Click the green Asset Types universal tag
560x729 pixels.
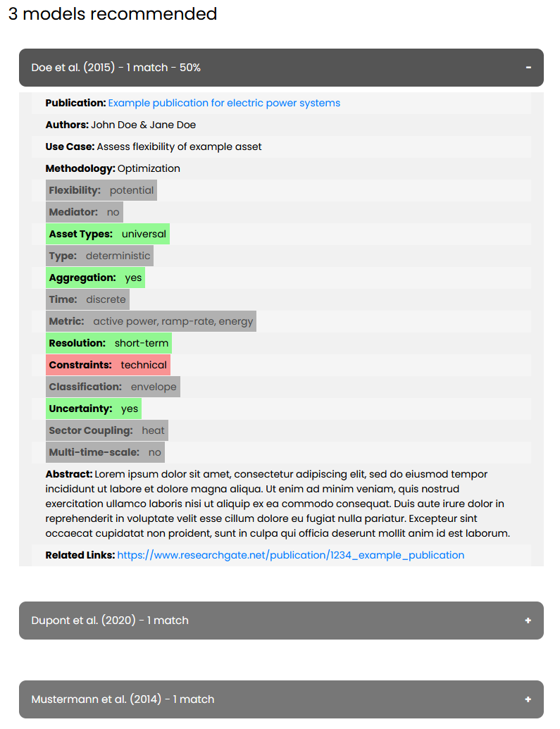click(x=108, y=234)
